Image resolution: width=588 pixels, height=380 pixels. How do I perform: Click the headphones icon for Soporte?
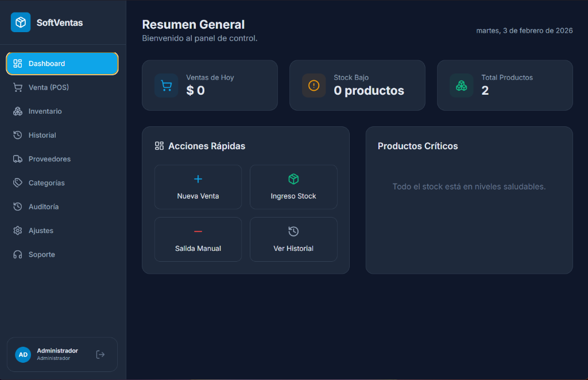pyautogui.click(x=18, y=254)
